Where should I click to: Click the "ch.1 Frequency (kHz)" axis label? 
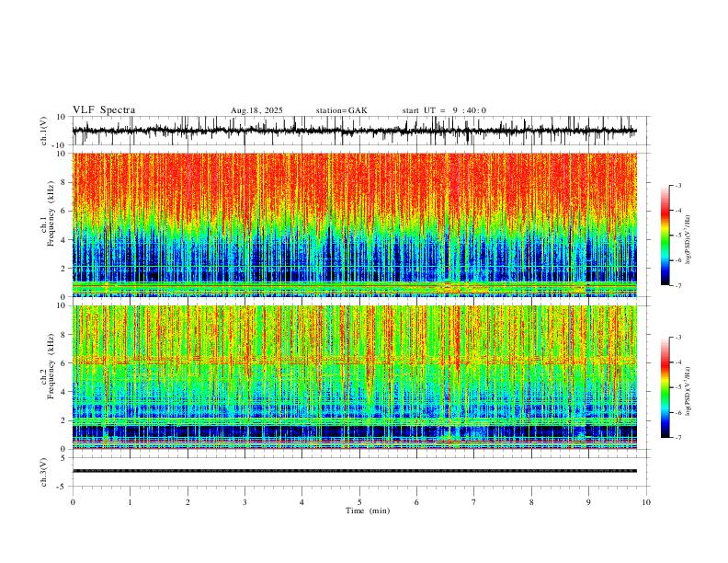[x=48, y=213]
